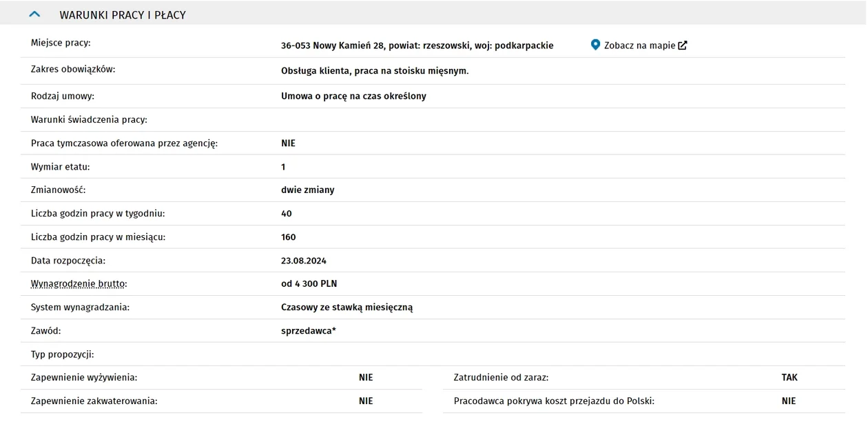The image size is (868, 422).
Task: Click Umowa o pracę na czas określony
Action: pos(353,96)
